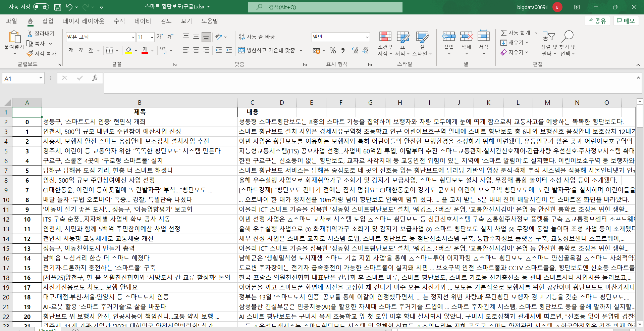Click the percent style icon
Screen dimensions: 644x331
point(332,50)
